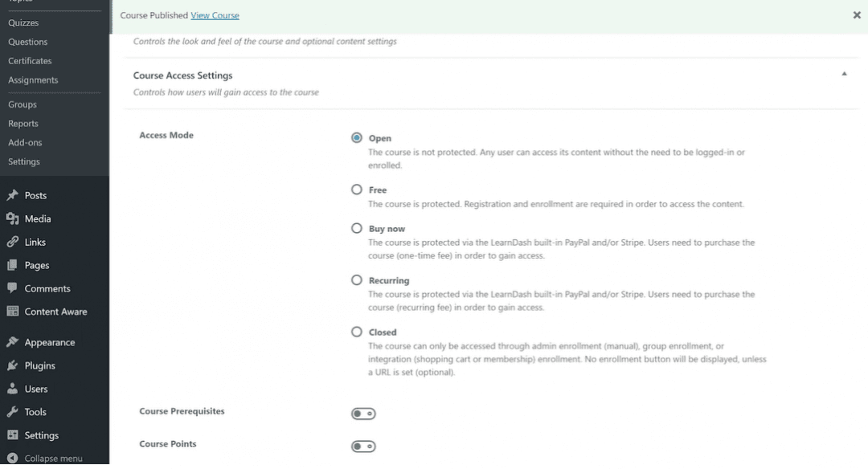Open the Media library icon
Screen dimensions: 868x469
tap(12, 218)
